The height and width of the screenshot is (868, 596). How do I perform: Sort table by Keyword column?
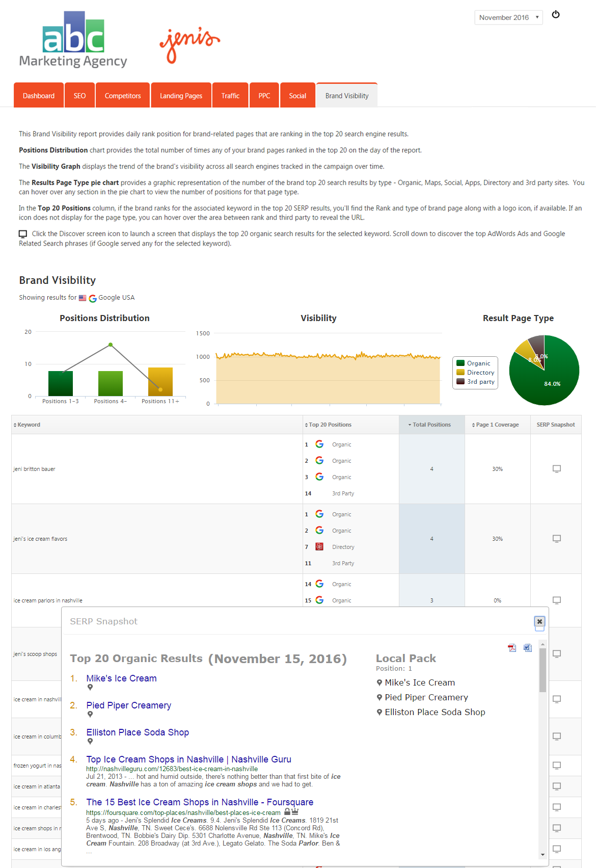pyautogui.click(x=27, y=425)
